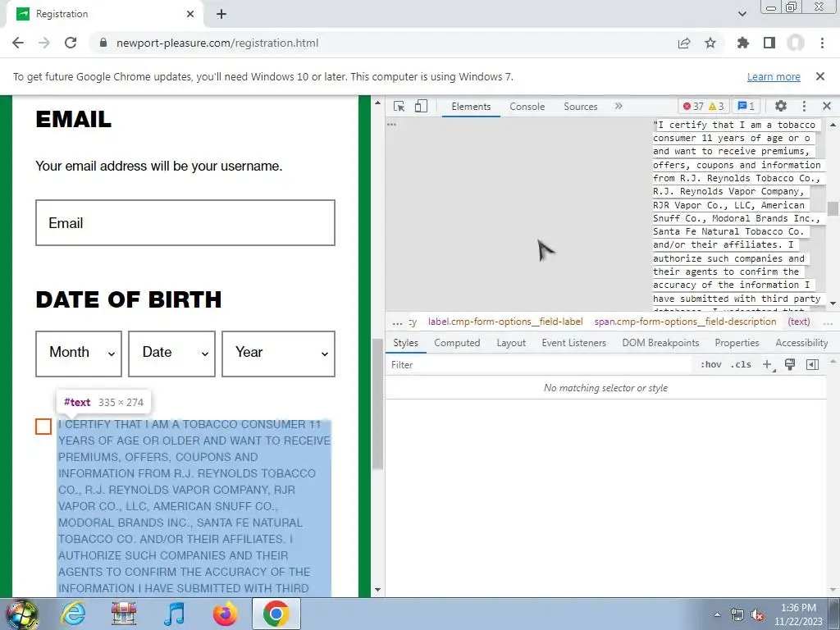Toggle the DevTools device toolbar

point(421,106)
